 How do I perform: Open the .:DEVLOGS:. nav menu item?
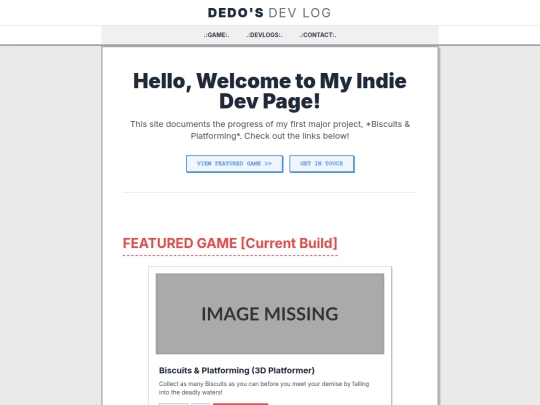[x=264, y=35]
